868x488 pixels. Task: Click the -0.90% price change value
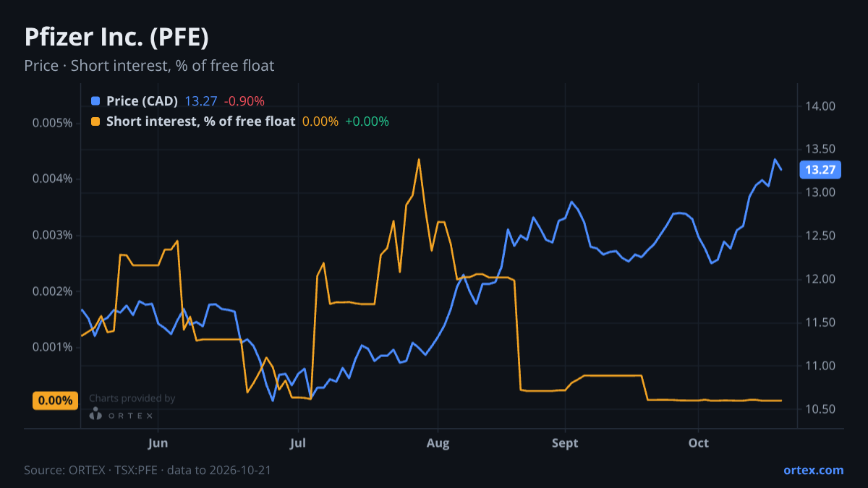tap(244, 101)
